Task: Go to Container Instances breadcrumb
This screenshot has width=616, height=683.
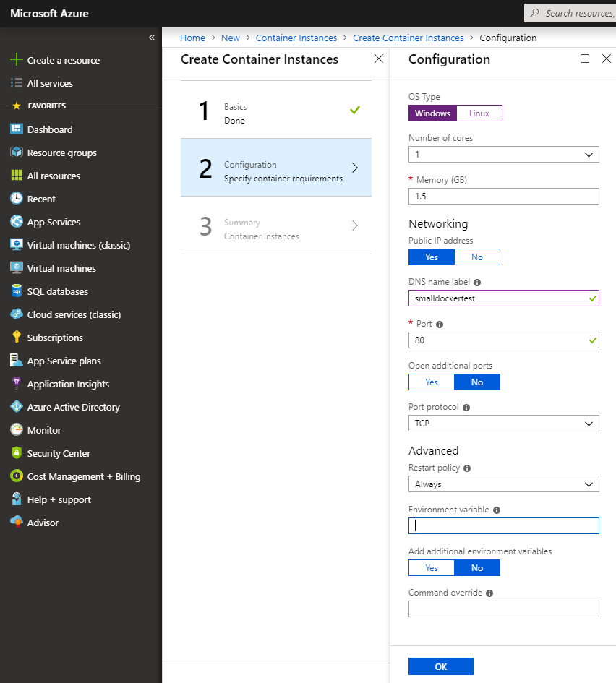Action: (296, 38)
